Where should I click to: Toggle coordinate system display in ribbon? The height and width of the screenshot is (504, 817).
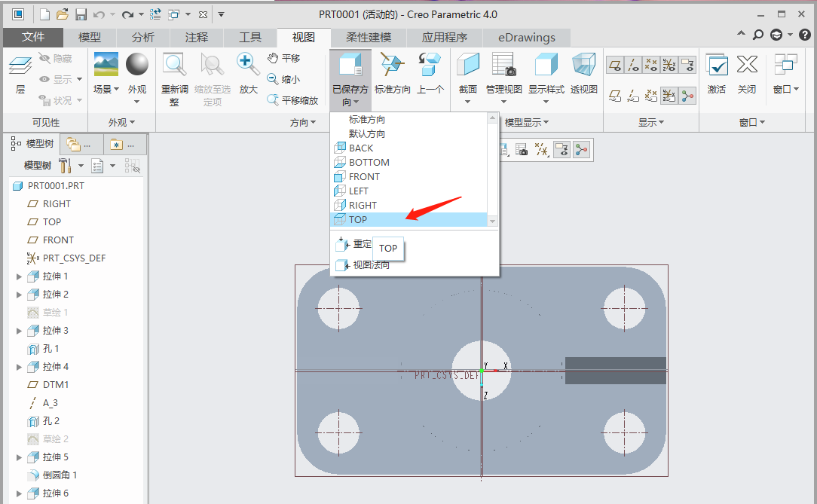click(x=669, y=65)
